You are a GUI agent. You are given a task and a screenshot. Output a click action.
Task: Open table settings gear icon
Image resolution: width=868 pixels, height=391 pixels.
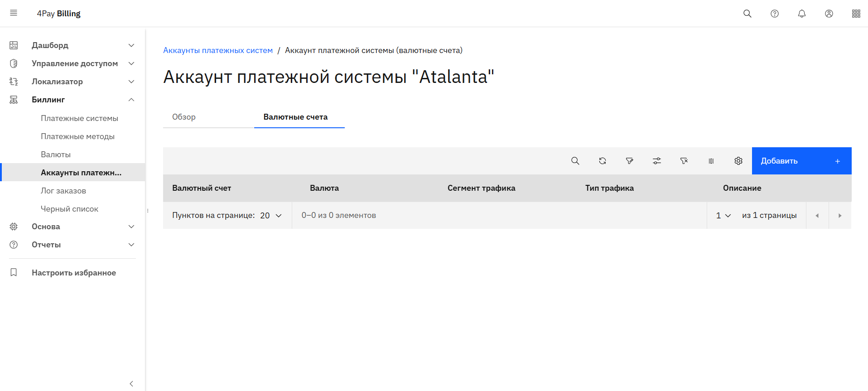[x=738, y=161]
